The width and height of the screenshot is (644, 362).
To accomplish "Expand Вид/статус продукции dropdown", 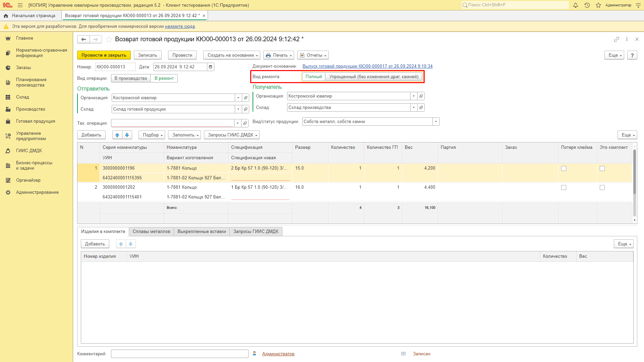I will [x=436, y=122].
